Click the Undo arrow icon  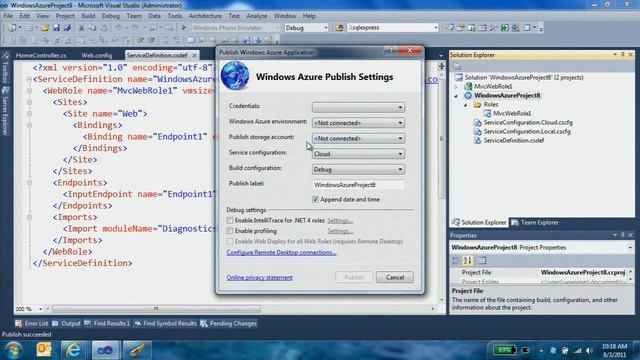tap(118, 28)
